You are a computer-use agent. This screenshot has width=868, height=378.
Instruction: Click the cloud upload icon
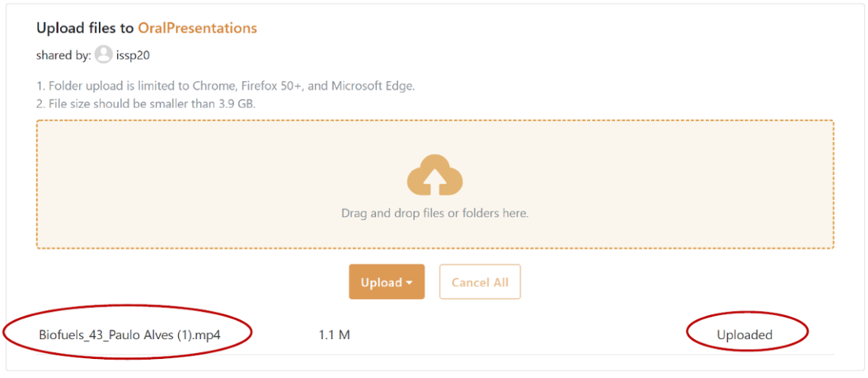435,176
